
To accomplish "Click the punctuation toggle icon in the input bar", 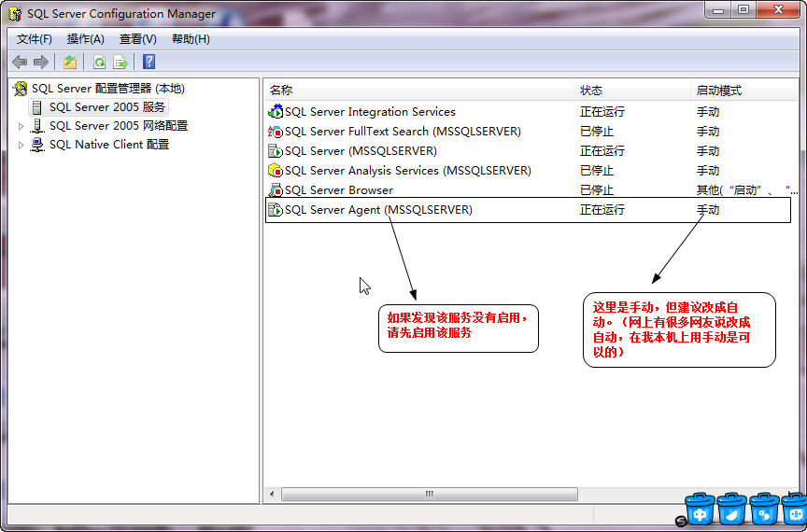I will (764, 510).
